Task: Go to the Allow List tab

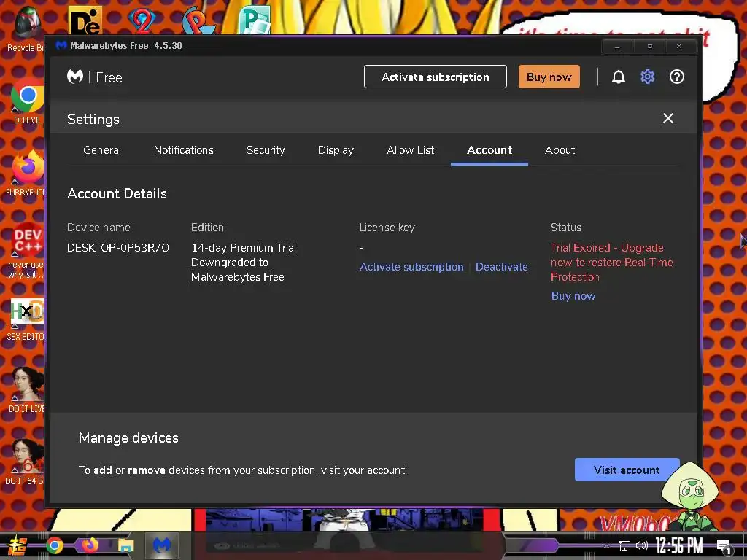Action: click(410, 150)
